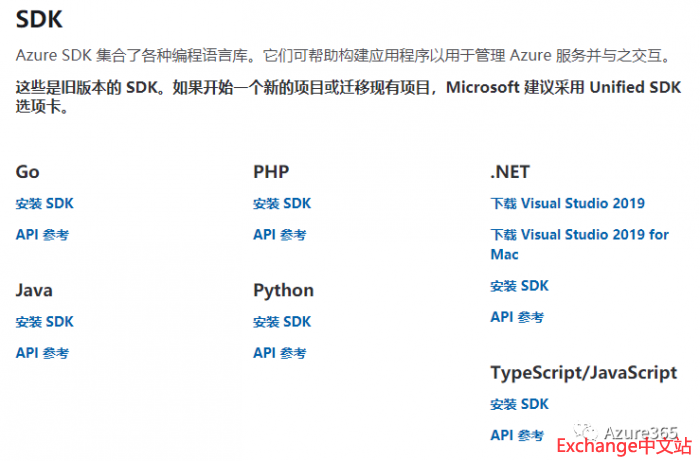Viewport: 700px width, 461px height.
Task: Click the Go 安装 SDK link
Action: tap(44, 204)
